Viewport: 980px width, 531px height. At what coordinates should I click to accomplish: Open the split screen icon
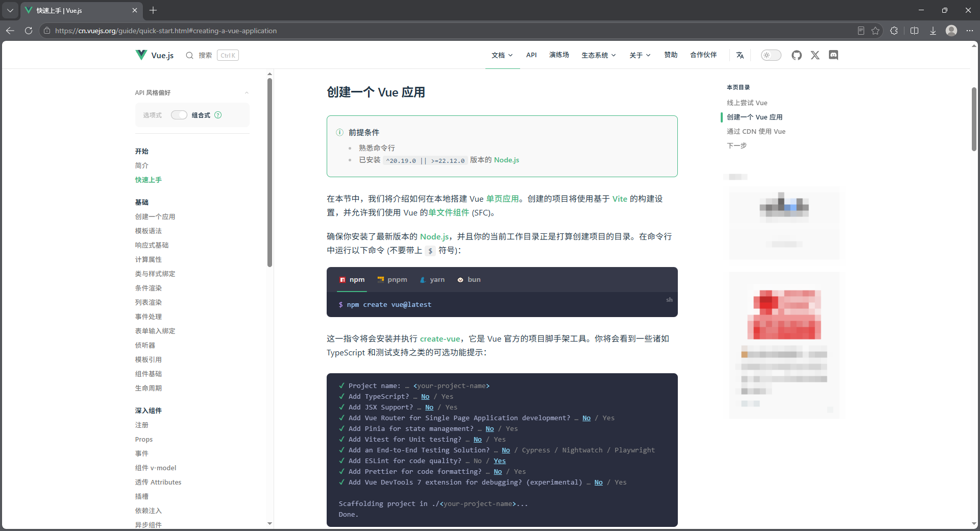tap(914, 31)
